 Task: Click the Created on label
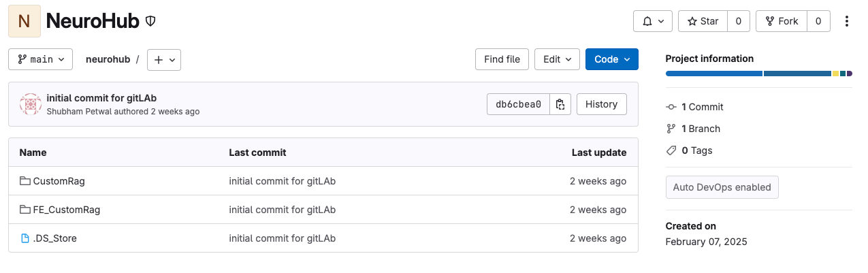(x=691, y=226)
